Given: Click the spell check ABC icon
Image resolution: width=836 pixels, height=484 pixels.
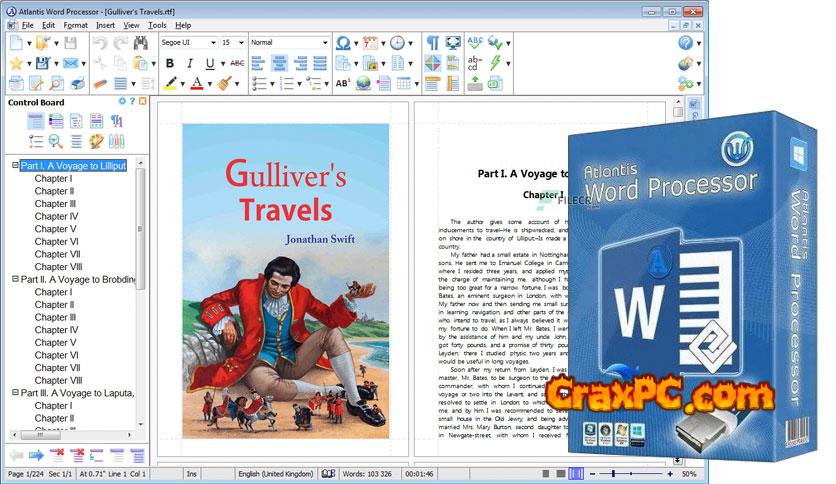Looking at the screenshot, I should click(475, 43).
